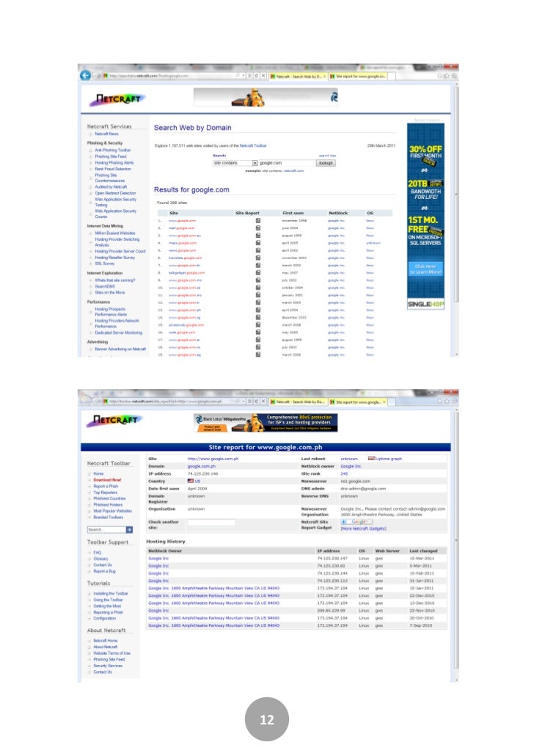
Task: Add the Netcraft Site Report Gadget to Google
Action: pos(356,522)
